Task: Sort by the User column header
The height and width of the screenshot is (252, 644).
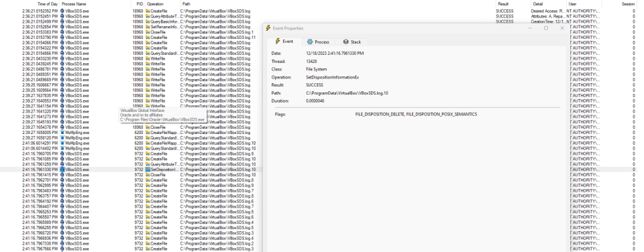Action: point(572,4)
